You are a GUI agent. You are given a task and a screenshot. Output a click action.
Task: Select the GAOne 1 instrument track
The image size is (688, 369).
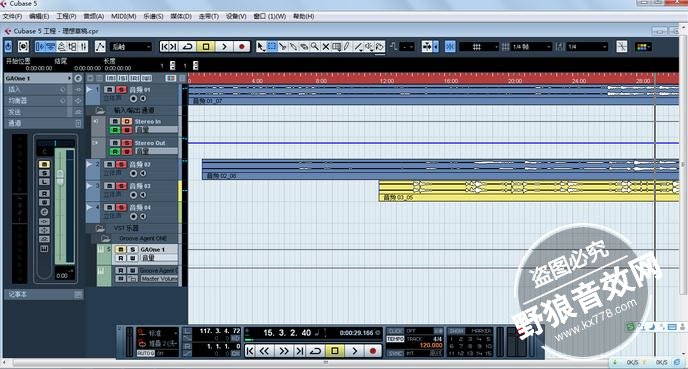pos(152,249)
